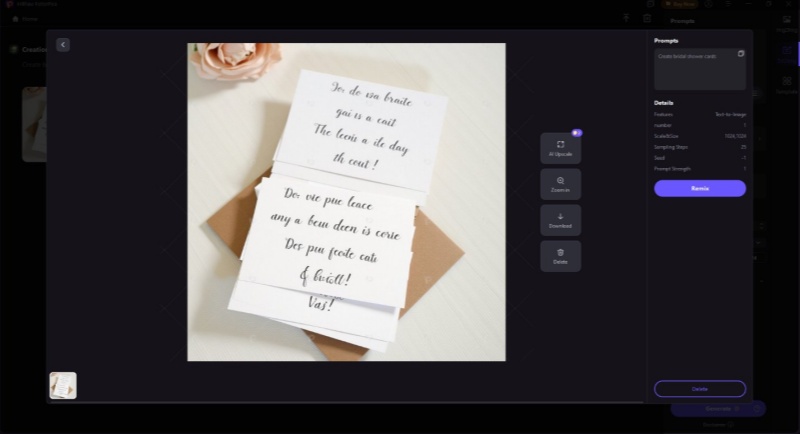This screenshot has width=800, height=434.
Task: Click the "Text-to-Image" features value
Action: point(731,115)
